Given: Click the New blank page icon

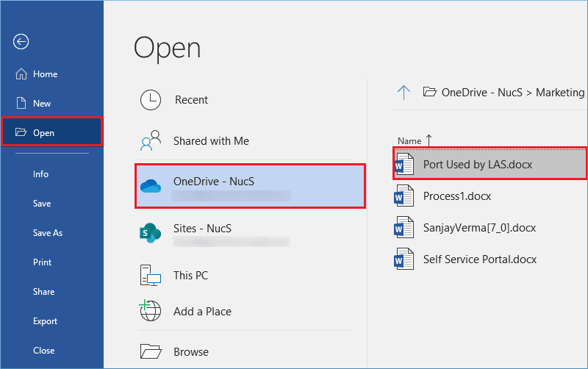Looking at the screenshot, I should pos(21,103).
